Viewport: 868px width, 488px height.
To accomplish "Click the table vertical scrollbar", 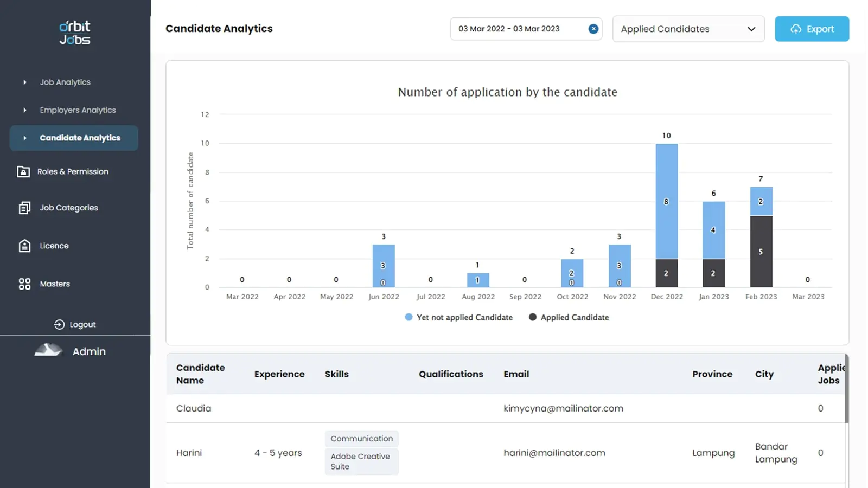I will point(846,388).
